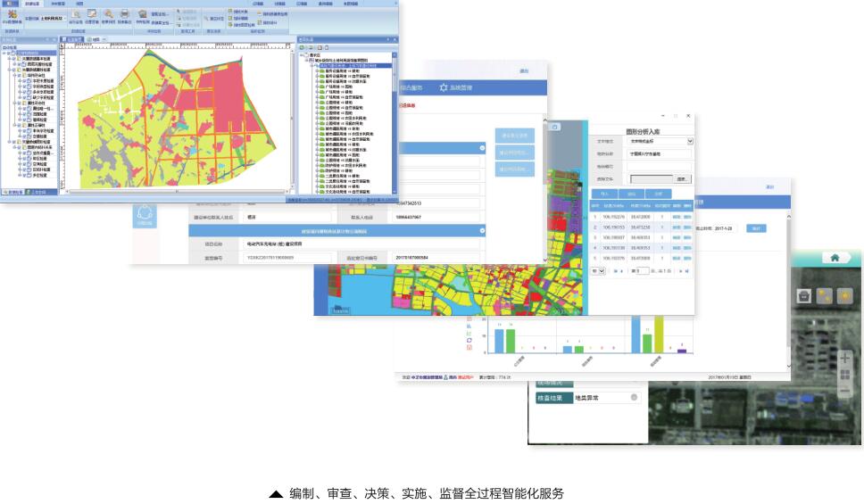Click the first blue import button above coordinates table
The image size is (864, 504).
coord(604,194)
